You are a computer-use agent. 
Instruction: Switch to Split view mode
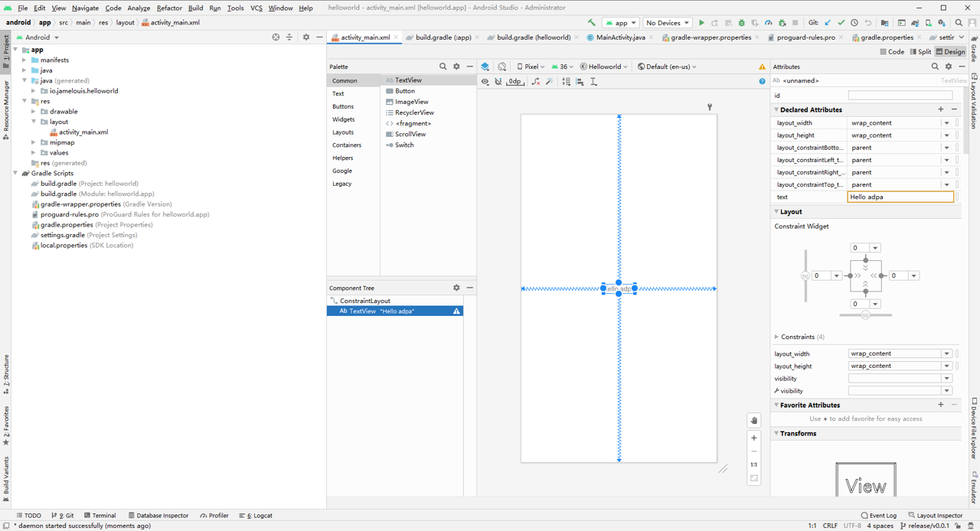(920, 52)
